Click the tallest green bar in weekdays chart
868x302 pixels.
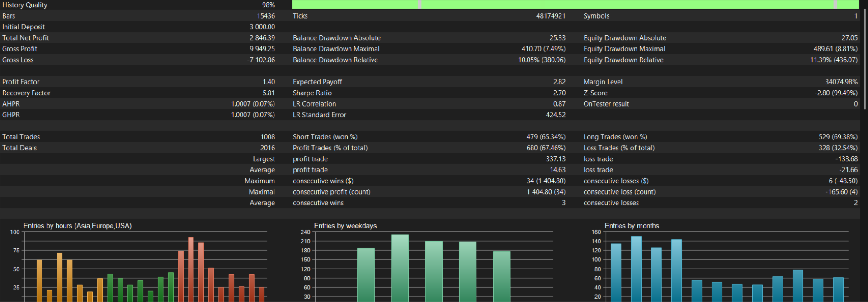point(400,268)
